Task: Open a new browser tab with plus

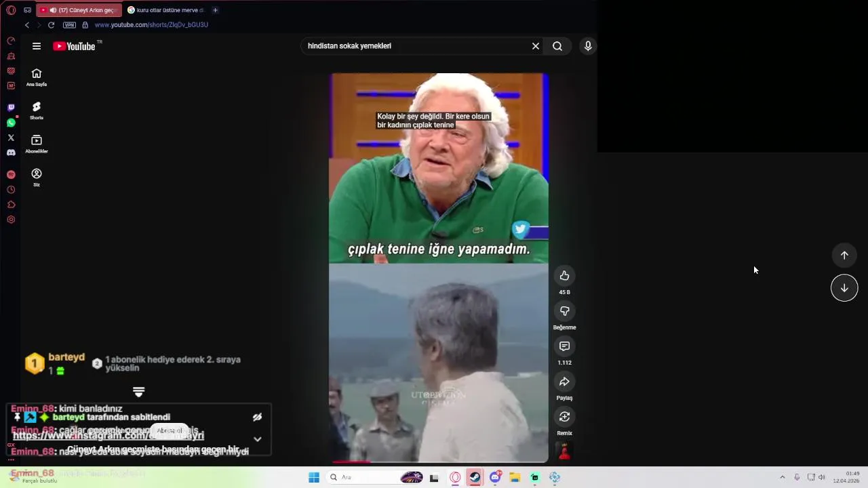Action: tap(215, 10)
